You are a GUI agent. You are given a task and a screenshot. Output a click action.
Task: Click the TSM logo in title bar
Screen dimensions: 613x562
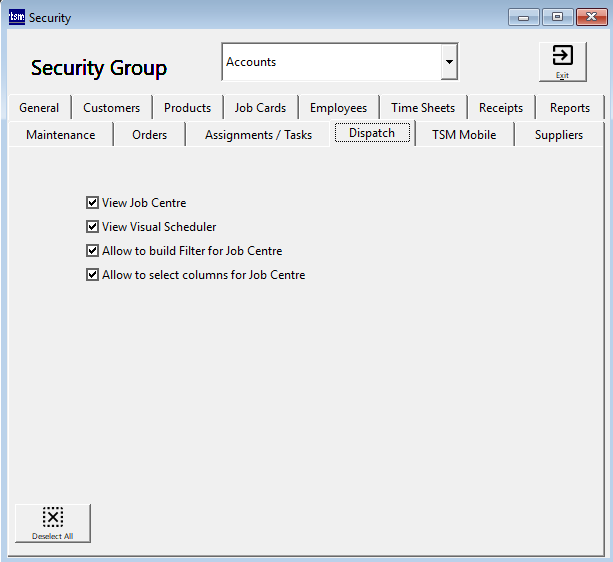(16, 17)
